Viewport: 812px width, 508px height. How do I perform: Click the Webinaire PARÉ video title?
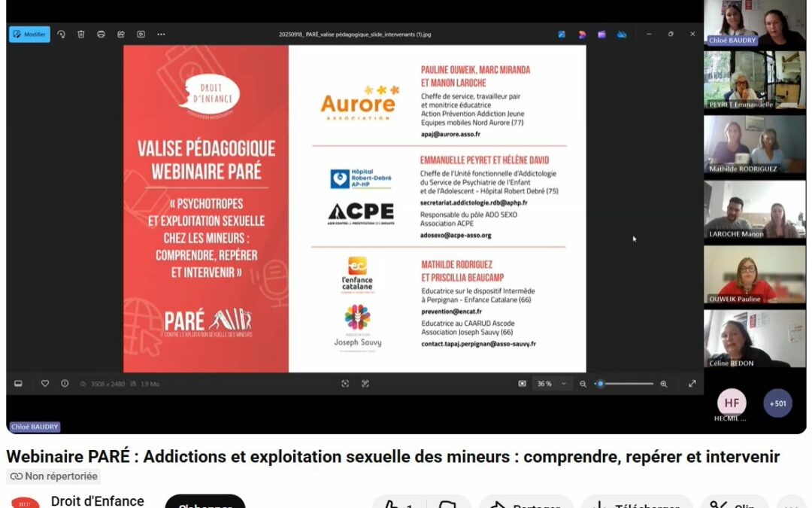point(393,457)
